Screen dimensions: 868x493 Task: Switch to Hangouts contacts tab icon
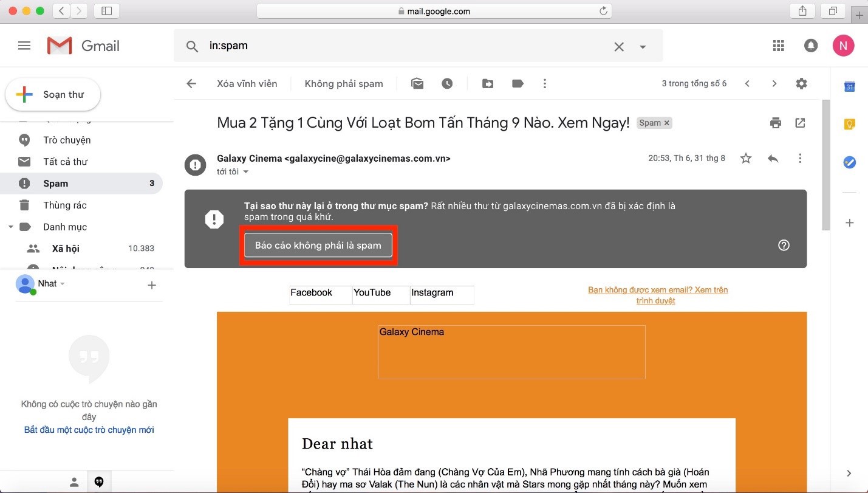pyautogui.click(x=74, y=482)
